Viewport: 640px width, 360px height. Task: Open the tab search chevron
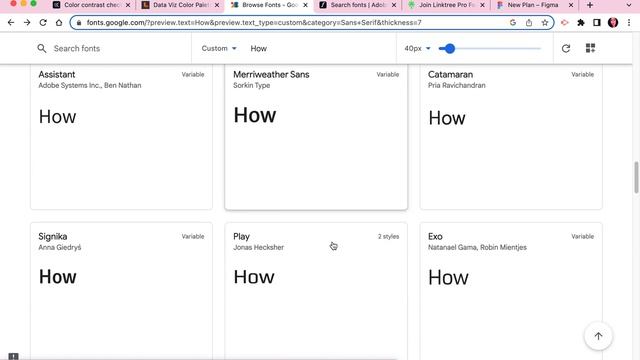point(629,5)
